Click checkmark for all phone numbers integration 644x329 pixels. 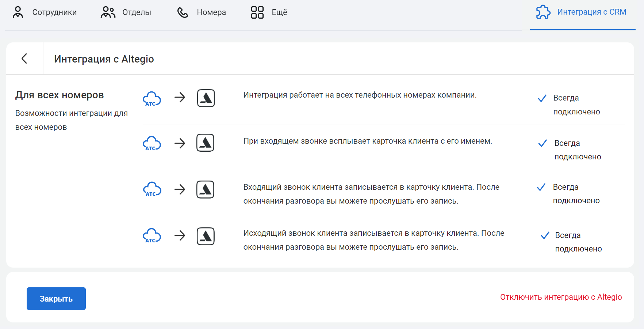click(x=542, y=98)
